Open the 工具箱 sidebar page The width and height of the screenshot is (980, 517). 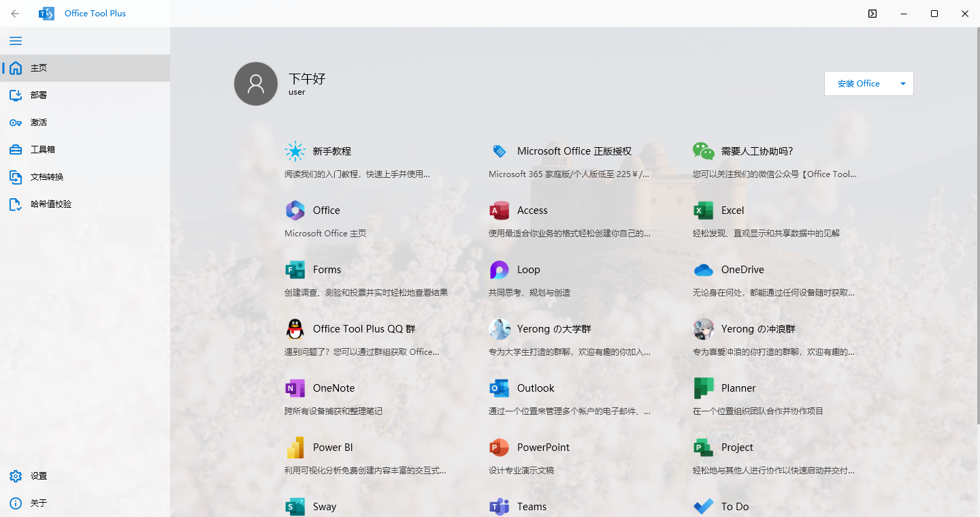click(x=41, y=150)
